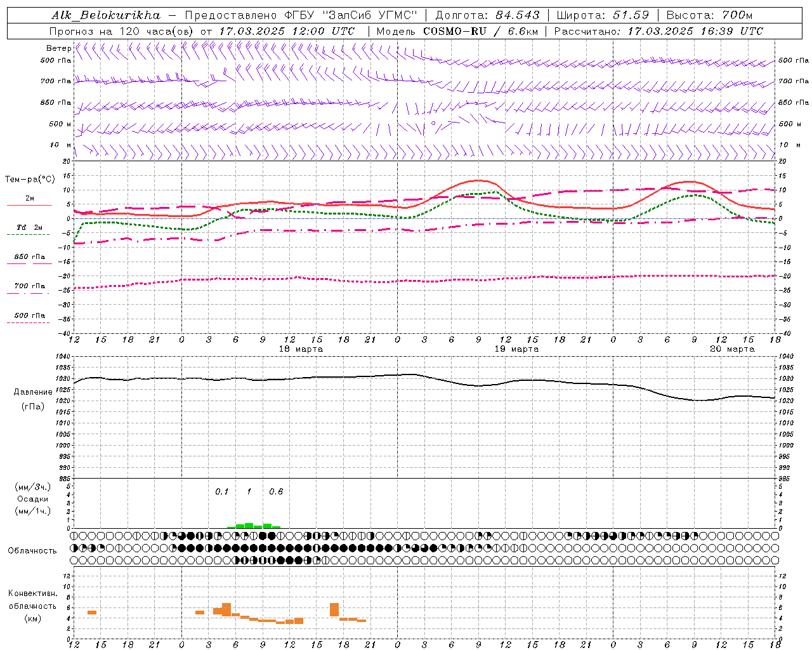Click the (км) convective height unit label
812x650 pixels.
[33, 619]
